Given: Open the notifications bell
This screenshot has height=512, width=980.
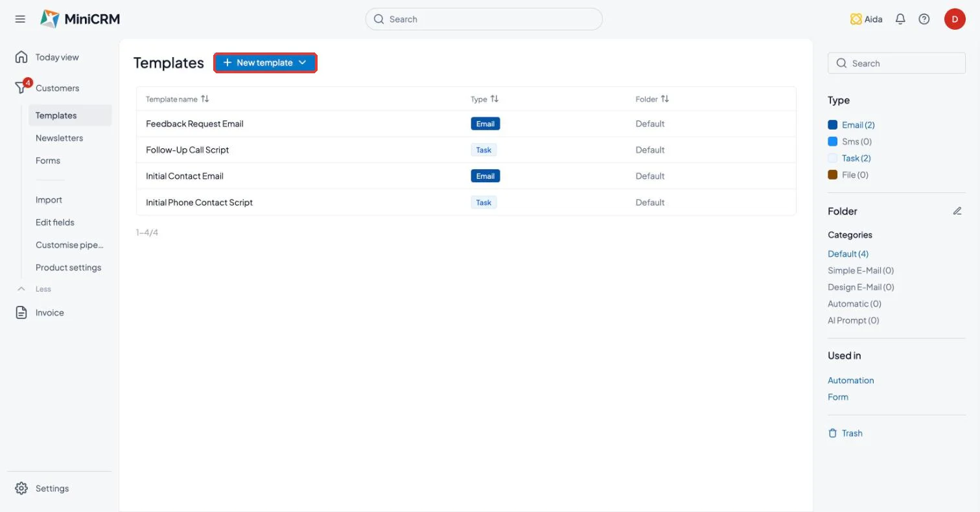Looking at the screenshot, I should pyautogui.click(x=900, y=19).
